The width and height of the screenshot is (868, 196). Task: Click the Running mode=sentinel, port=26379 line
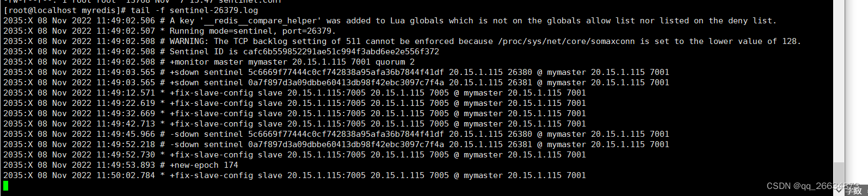coord(169,31)
